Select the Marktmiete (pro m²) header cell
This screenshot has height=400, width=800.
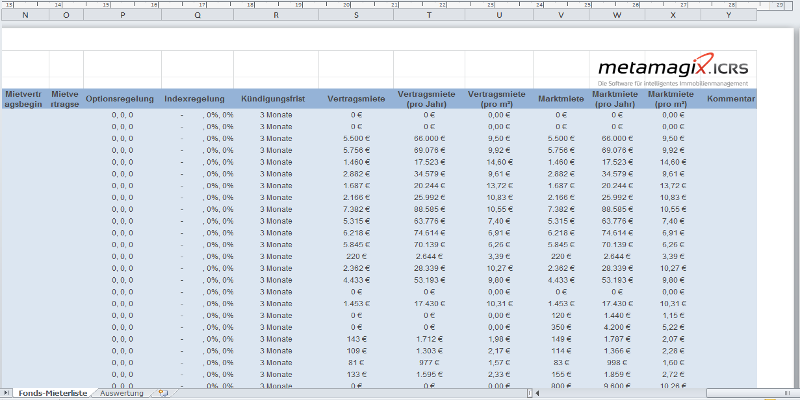673,98
